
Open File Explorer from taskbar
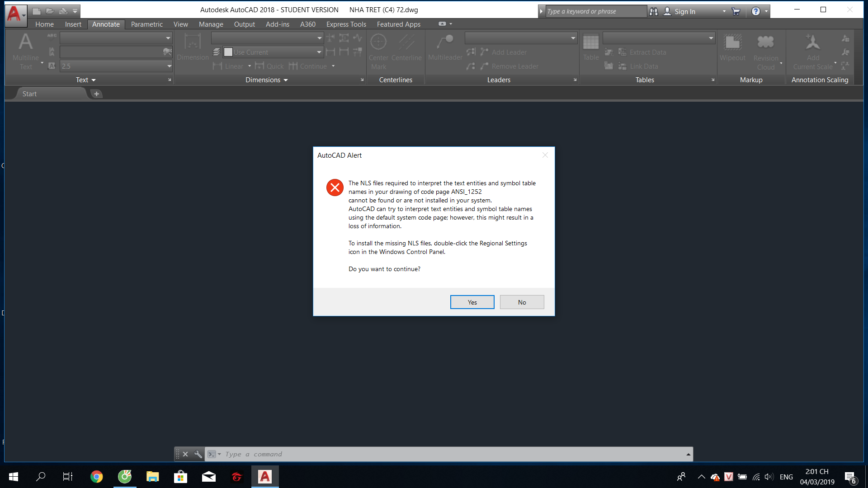pyautogui.click(x=152, y=477)
